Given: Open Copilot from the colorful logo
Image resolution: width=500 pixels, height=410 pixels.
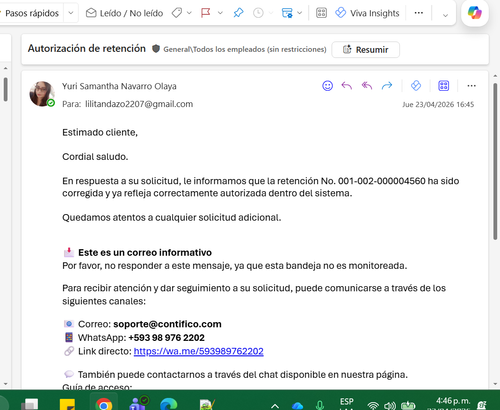Looking at the screenshot, I should click(474, 13).
